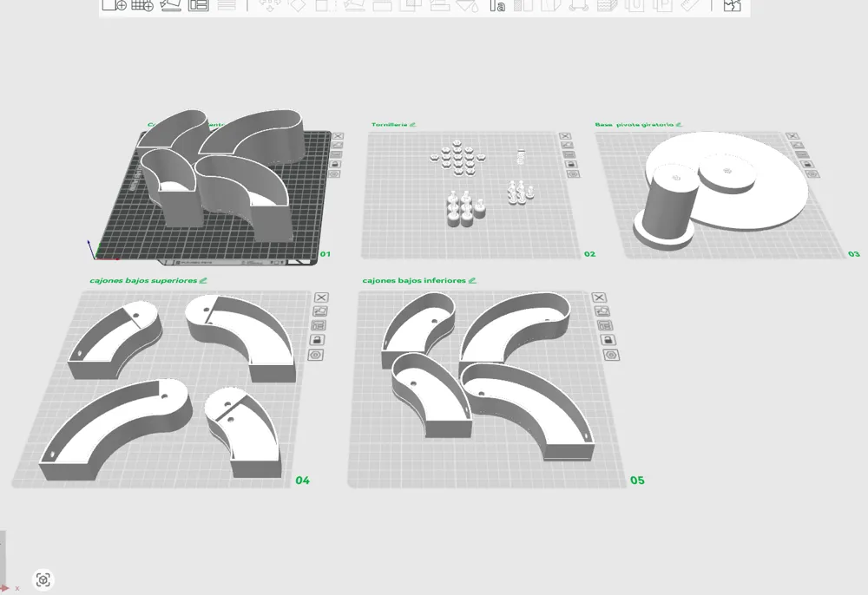Edit the Tornillería plate name pencil
The height and width of the screenshot is (595, 868).
point(412,124)
